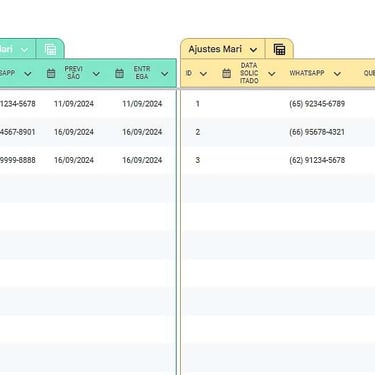The height and width of the screenshot is (375, 375).
Task: Select phone cell ending 4567-8901
Action: click(17, 132)
